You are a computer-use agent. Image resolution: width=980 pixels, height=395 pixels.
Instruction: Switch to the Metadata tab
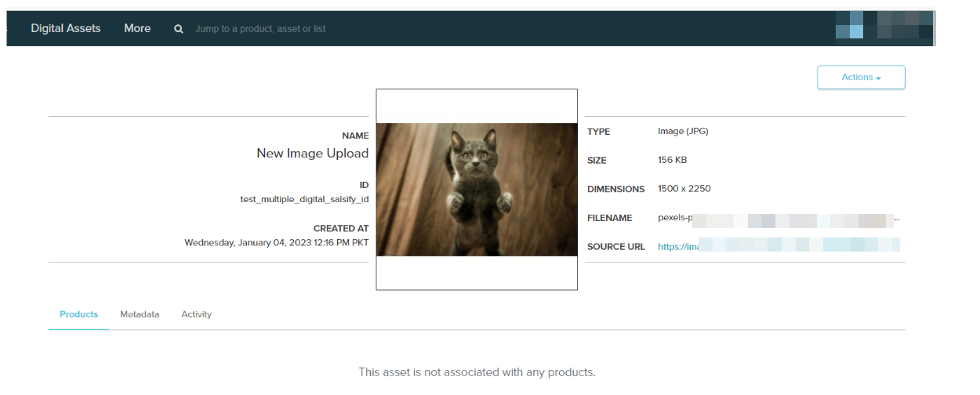click(x=140, y=314)
